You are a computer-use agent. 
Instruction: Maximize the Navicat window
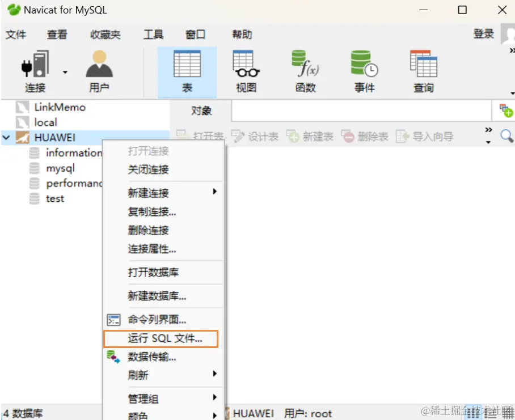click(462, 10)
